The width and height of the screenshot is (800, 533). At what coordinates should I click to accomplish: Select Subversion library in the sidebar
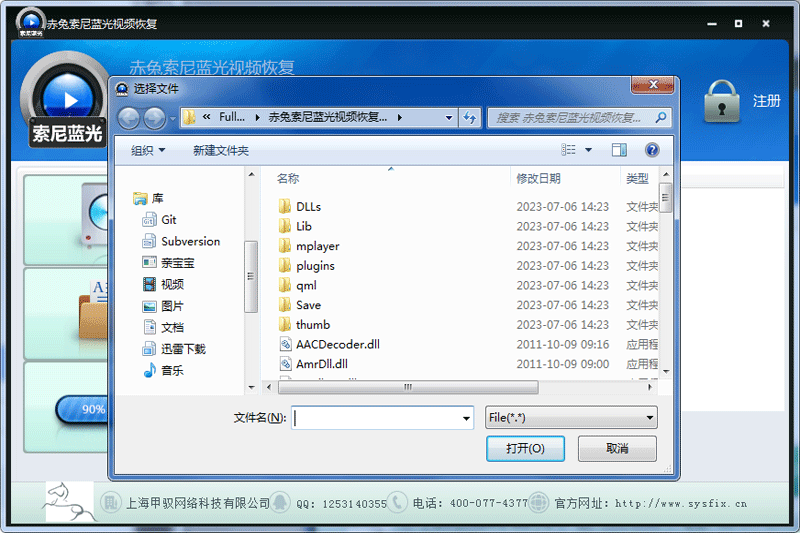tap(181, 241)
